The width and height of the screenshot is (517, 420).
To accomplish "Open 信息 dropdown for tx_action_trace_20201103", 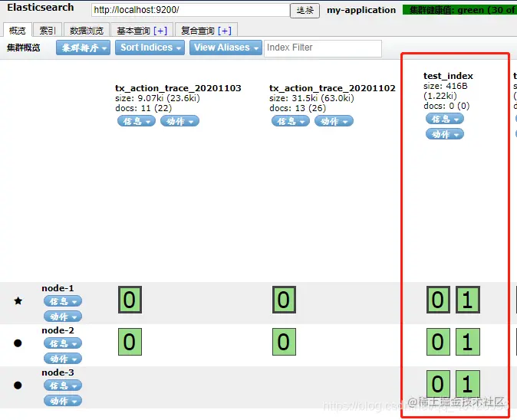I will coord(137,121).
